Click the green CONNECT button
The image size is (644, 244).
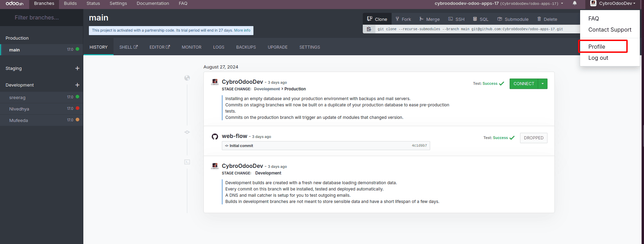[x=524, y=84]
